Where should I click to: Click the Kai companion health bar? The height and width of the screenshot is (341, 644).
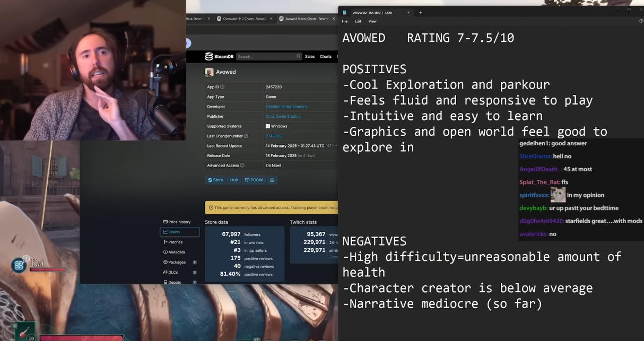48,269
